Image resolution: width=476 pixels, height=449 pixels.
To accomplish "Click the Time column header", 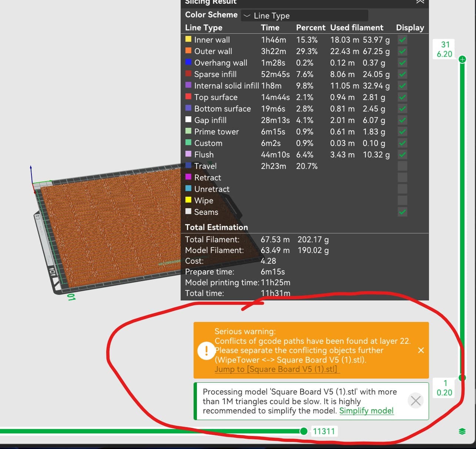I will (x=270, y=27).
